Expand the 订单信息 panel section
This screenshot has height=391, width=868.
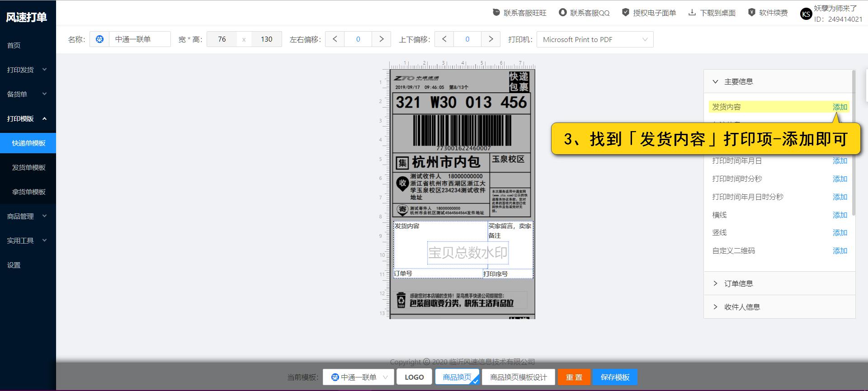click(779, 283)
